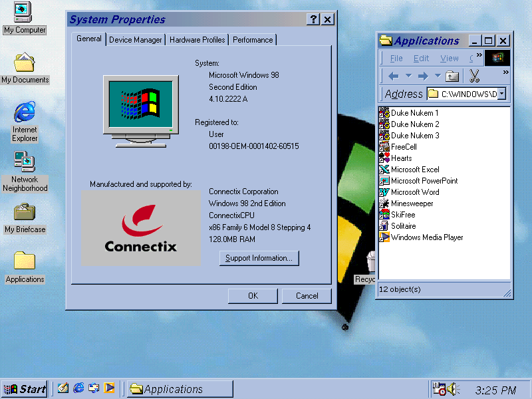
Task: Go up one folder level
Action: (452, 76)
